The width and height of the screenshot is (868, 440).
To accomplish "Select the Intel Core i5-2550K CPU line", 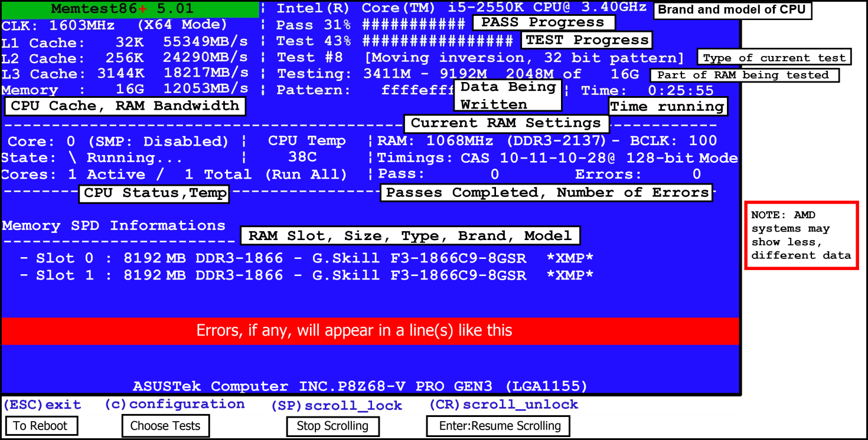I will [462, 9].
